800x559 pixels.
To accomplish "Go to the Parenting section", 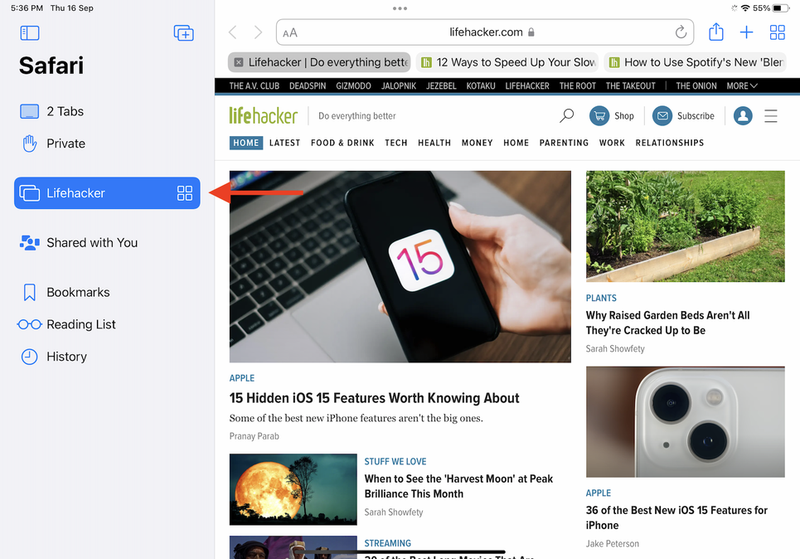I will [564, 143].
